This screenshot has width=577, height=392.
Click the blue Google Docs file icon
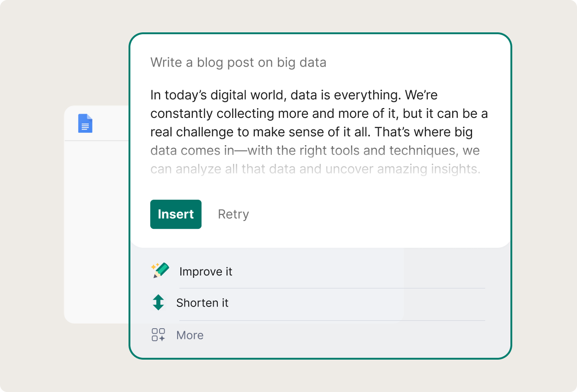coord(86,123)
